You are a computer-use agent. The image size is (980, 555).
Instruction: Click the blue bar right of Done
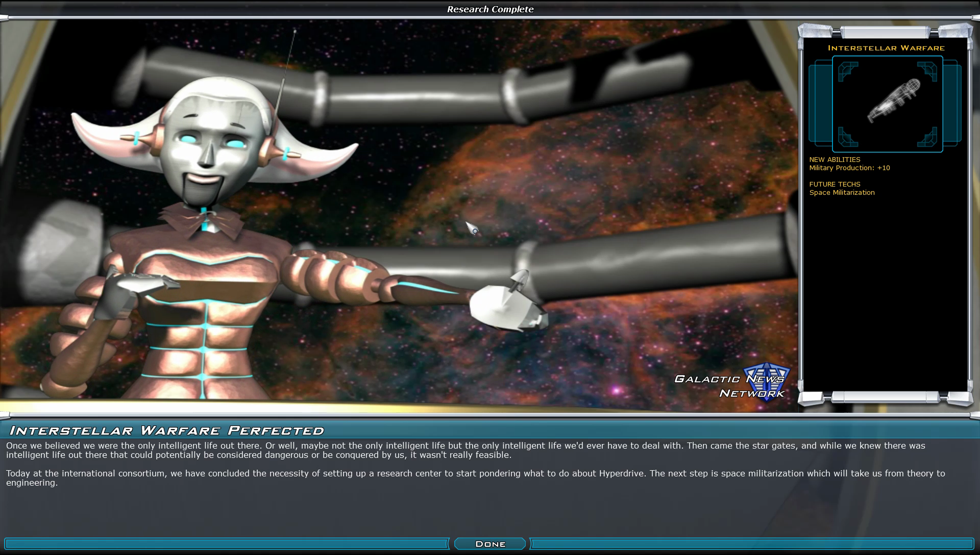click(x=752, y=544)
